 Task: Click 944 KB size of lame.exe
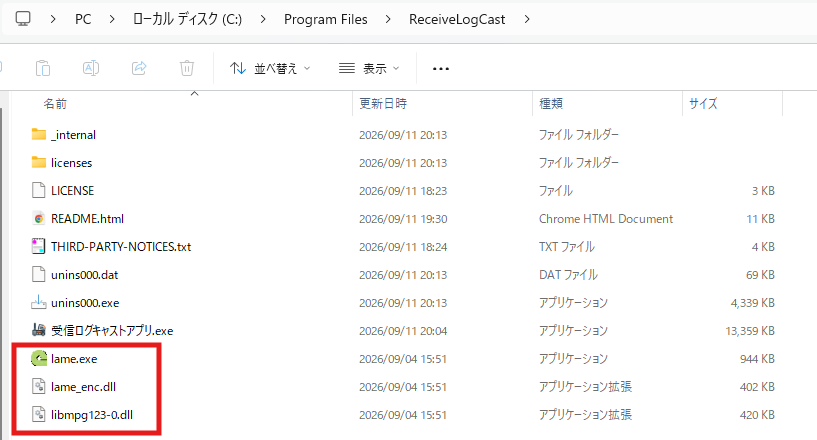pyautogui.click(x=757, y=359)
